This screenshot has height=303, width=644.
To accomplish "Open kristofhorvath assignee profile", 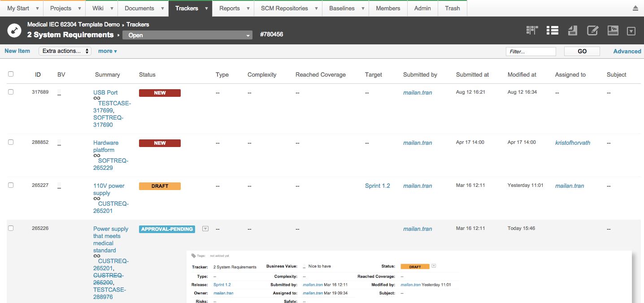I will point(573,143).
